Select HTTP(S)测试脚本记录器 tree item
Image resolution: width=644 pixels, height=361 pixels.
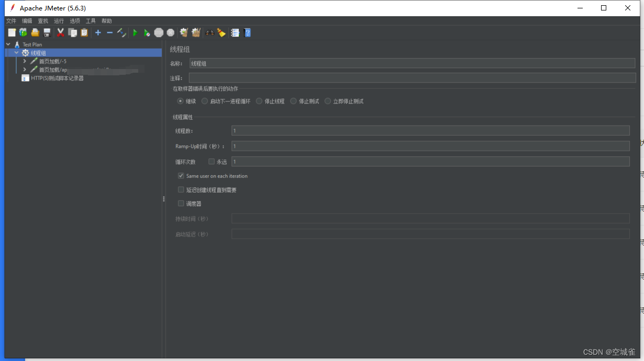click(x=57, y=78)
